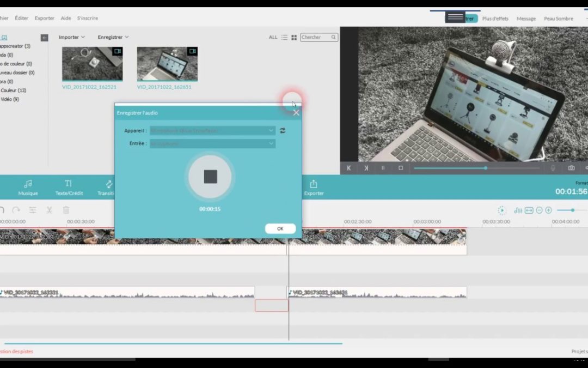
Task: Switch media library to grid view
Action: 294,37
